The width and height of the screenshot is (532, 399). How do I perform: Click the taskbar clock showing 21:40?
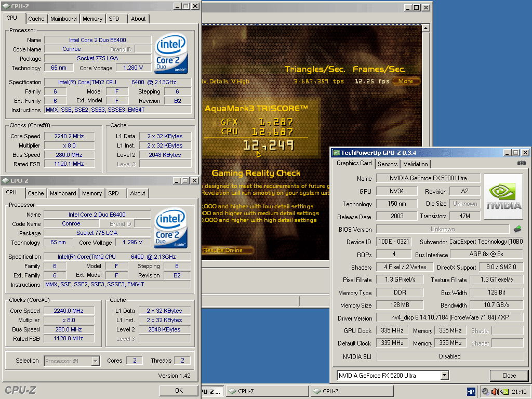pyautogui.click(x=519, y=392)
